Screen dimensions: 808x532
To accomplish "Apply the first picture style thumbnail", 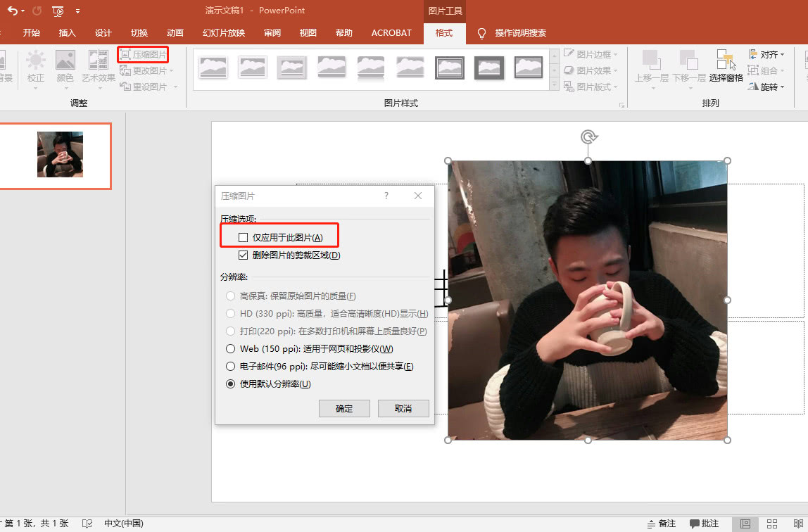I will [x=213, y=68].
